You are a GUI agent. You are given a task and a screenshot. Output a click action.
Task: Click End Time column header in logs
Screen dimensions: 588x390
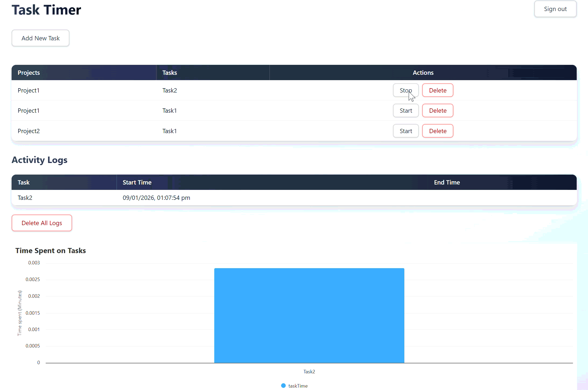click(x=447, y=182)
